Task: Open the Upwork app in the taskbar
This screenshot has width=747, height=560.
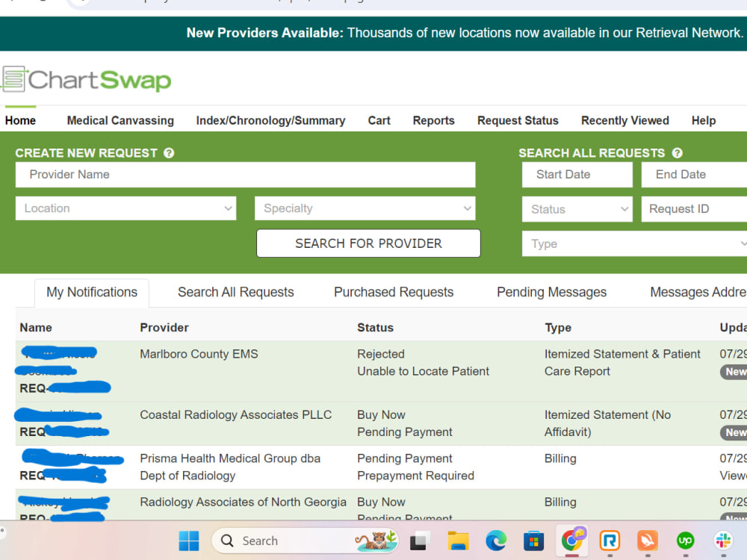Action: point(685,541)
